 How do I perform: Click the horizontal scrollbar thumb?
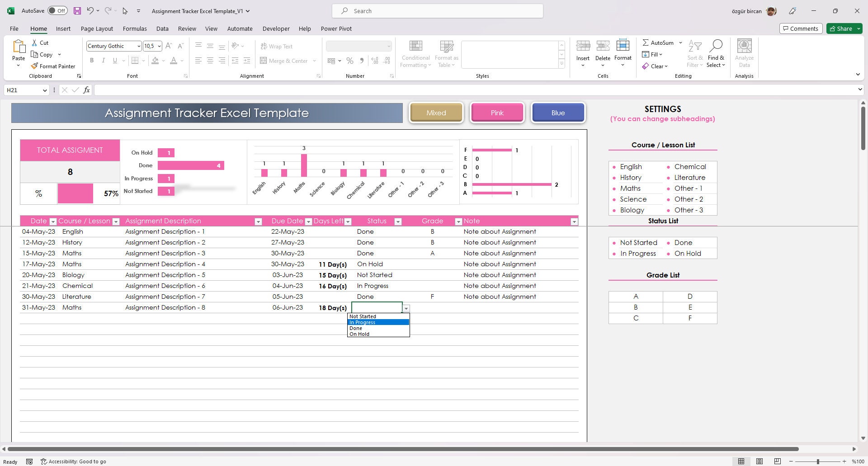tap(403, 449)
